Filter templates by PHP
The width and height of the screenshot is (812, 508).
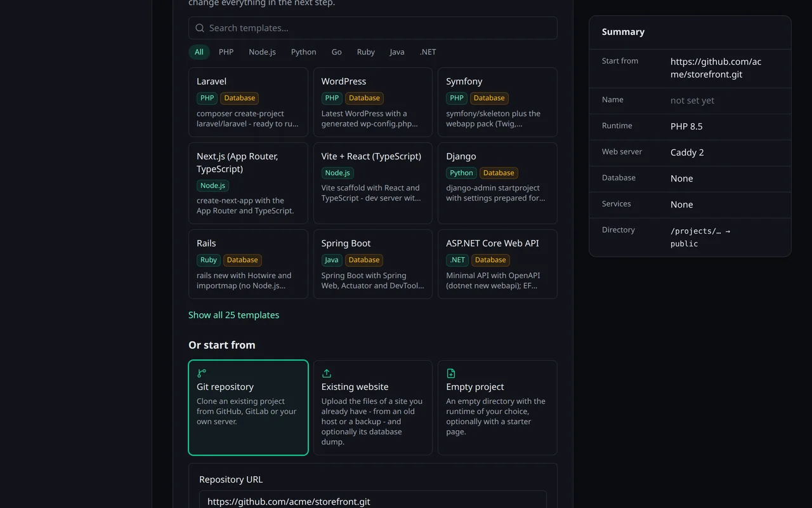pyautogui.click(x=226, y=52)
